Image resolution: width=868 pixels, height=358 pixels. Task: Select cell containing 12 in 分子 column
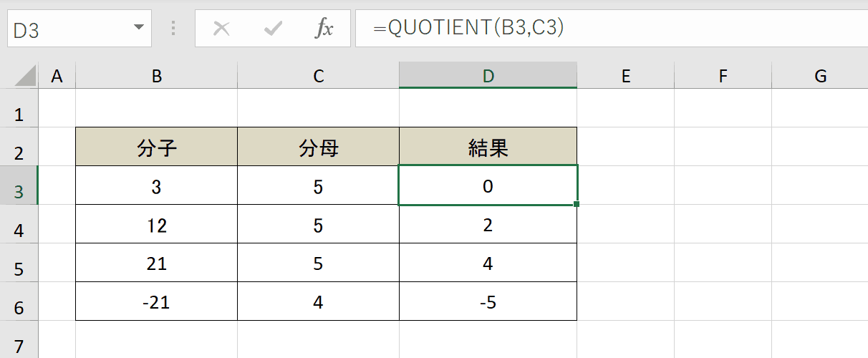pos(156,224)
